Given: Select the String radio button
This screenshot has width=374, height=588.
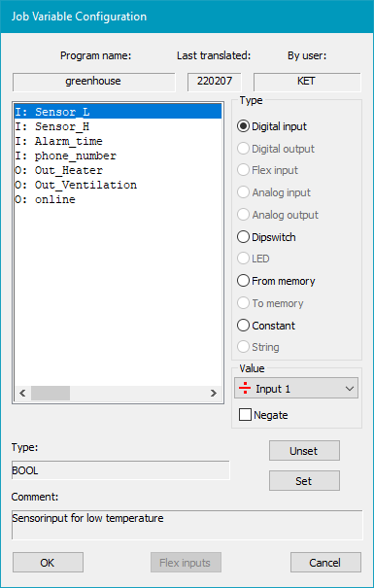Looking at the screenshot, I should coord(243,347).
